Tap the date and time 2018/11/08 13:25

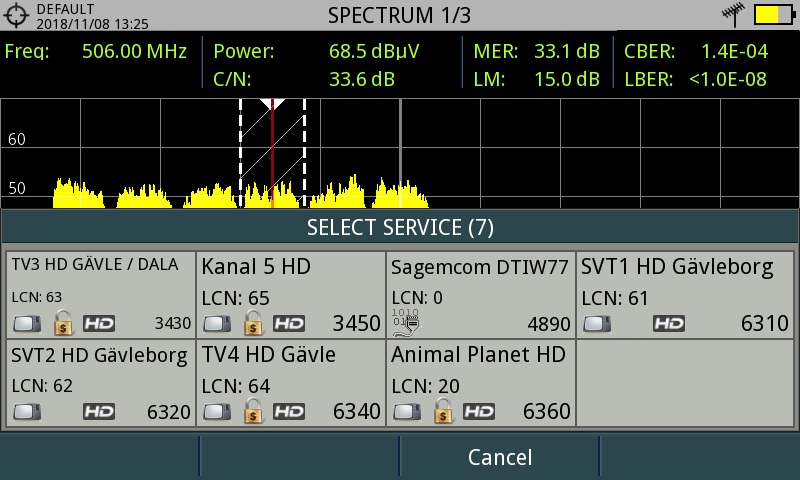tap(92, 24)
